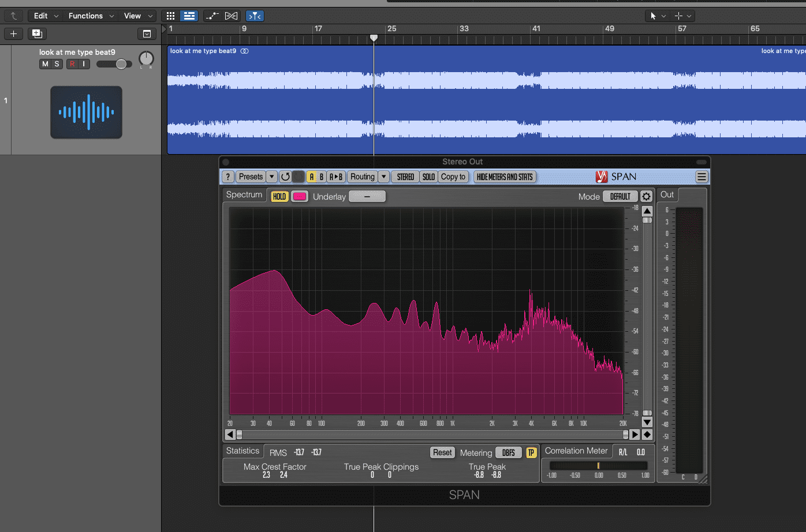Toggle the Flex editing icon

pyautogui.click(x=231, y=16)
